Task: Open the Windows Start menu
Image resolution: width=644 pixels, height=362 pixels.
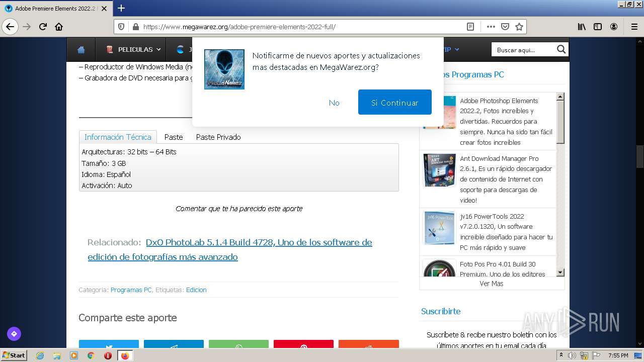Action: click(14, 355)
